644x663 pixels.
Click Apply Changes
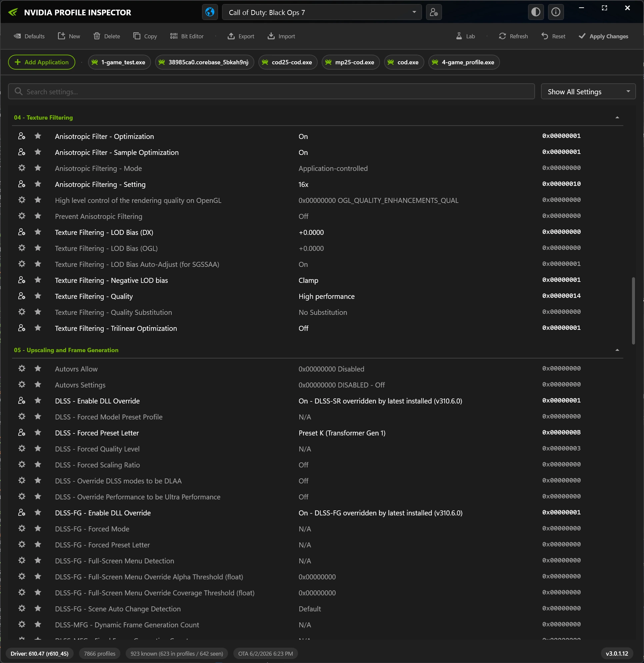point(603,36)
